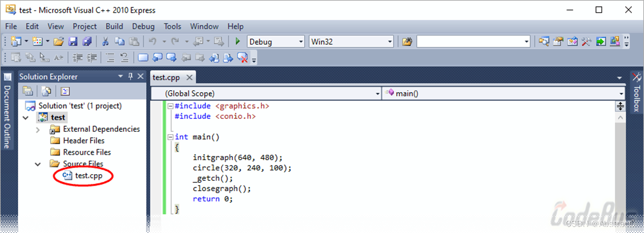The height and width of the screenshot is (233, 644).
Task: Click the Toggle Bookmark icon
Action: tap(142, 58)
